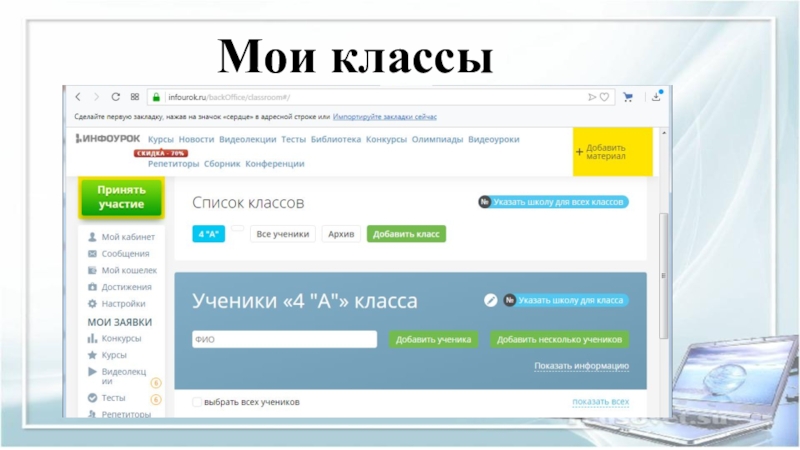Tick the выбрать всех учеников checkbox
The width and height of the screenshot is (800, 450).
point(196,402)
